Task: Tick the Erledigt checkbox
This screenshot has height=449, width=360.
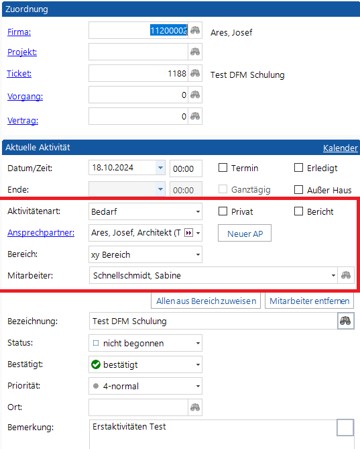Action: 298,167
